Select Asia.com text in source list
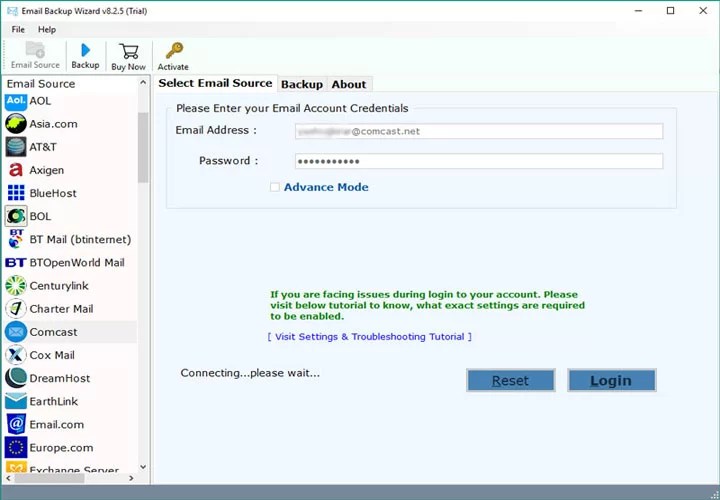 click(x=53, y=124)
